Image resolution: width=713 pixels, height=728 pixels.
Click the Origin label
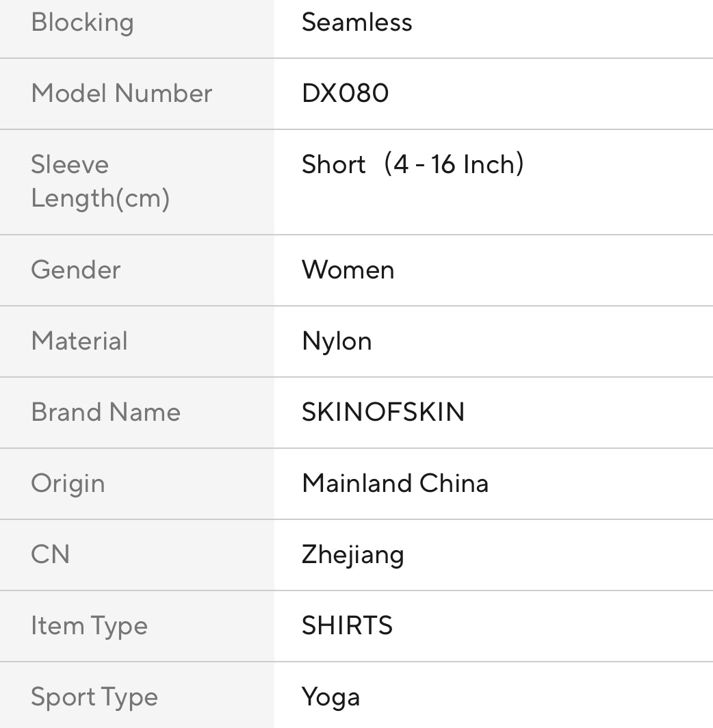click(x=68, y=484)
